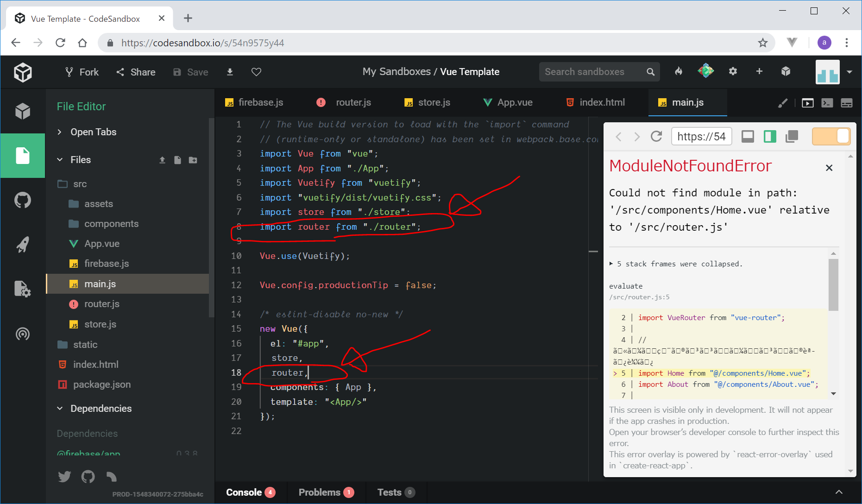This screenshot has height=504, width=862.
Task: Open the preview in new window
Action: click(x=792, y=137)
